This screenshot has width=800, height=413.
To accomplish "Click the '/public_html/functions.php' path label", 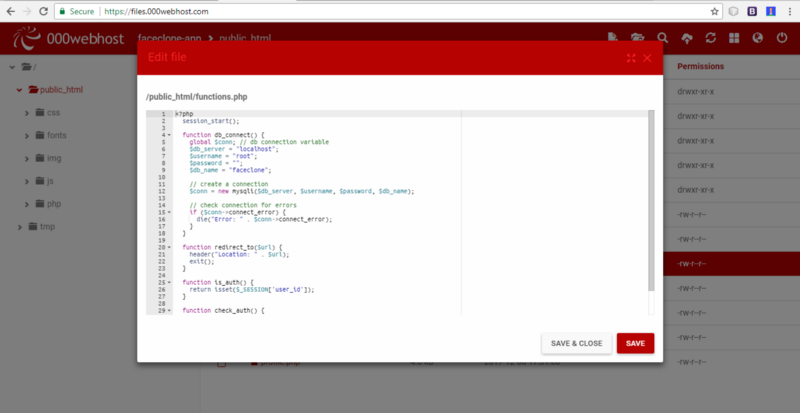I will [196, 96].
